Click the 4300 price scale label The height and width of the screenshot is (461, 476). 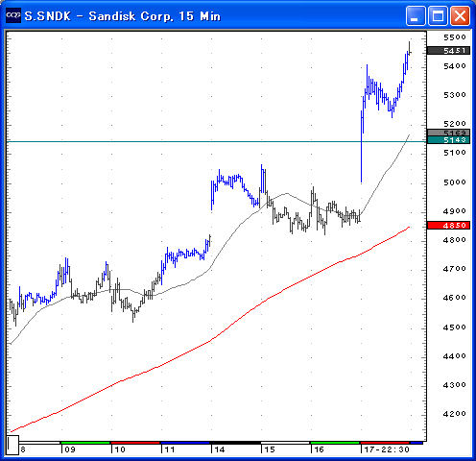tap(455, 385)
